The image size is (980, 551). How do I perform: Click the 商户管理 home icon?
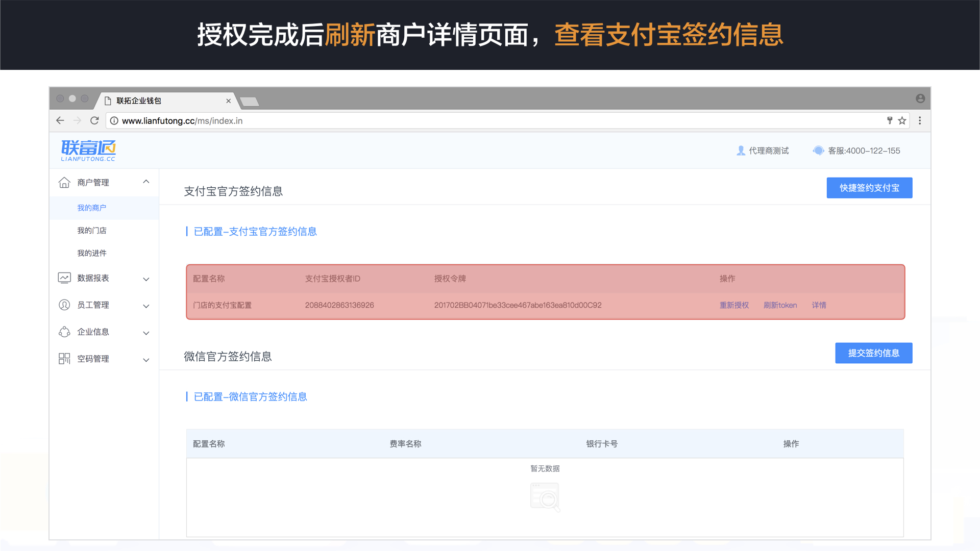(x=64, y=182)
